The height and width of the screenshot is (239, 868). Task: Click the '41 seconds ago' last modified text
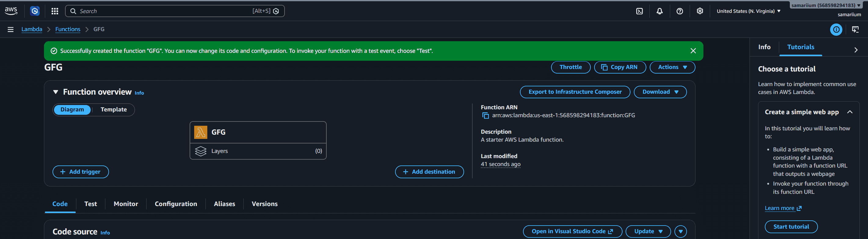click(500, 165)
